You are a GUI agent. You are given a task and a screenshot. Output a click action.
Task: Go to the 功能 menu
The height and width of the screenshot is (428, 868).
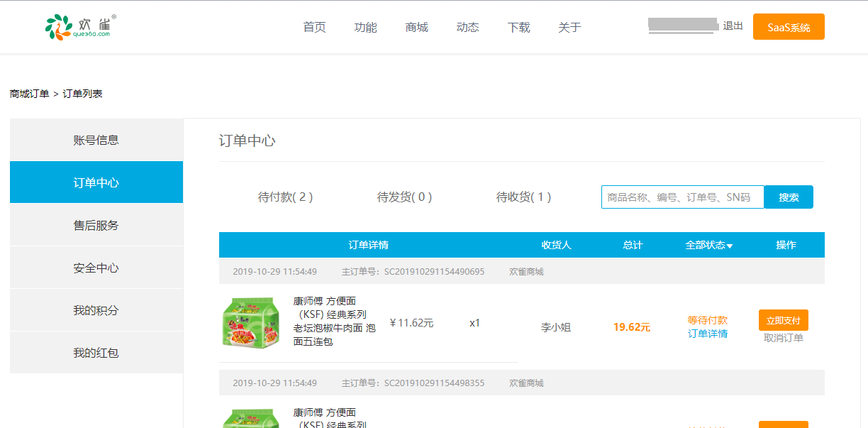pos(365,28)
